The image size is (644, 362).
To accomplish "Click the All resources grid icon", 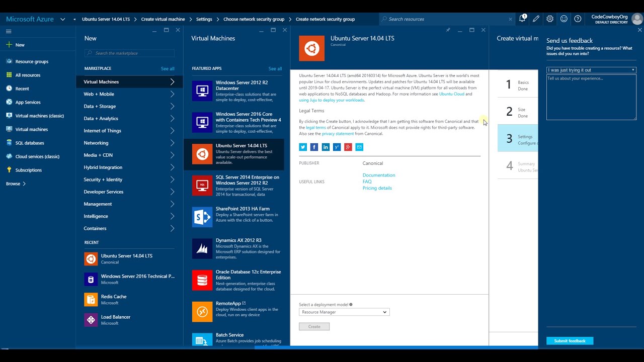I will tap(9, 75).
